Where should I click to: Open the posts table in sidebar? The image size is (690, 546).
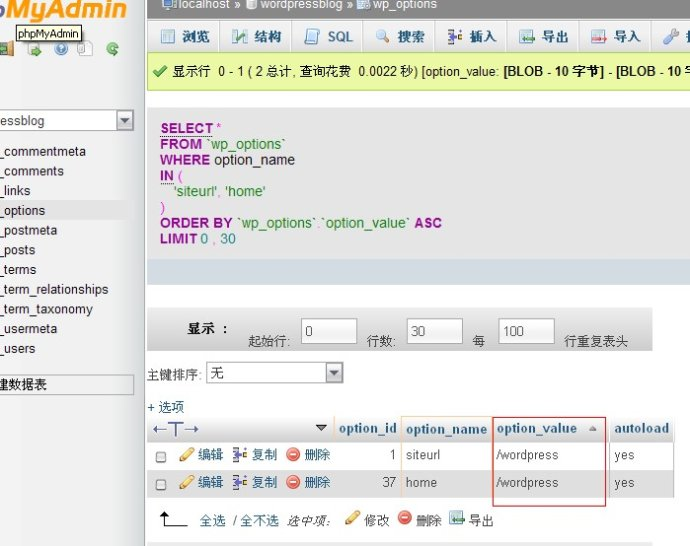18,250
